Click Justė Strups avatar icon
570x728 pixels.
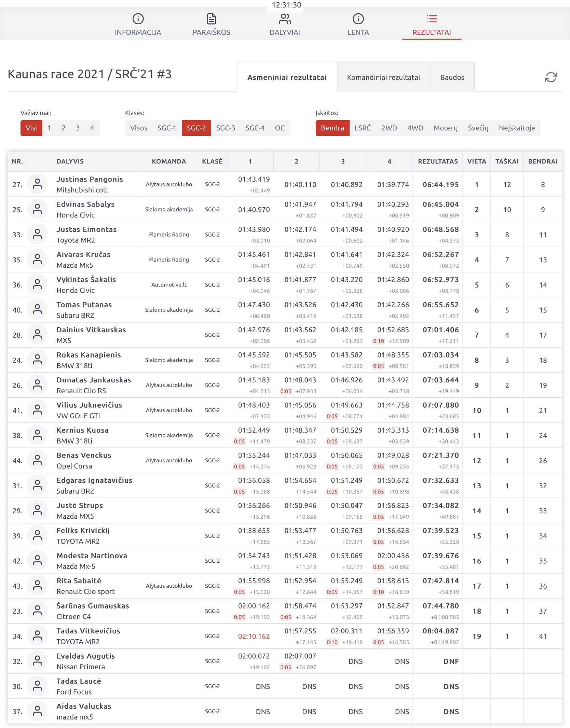(x=37, y=510)
